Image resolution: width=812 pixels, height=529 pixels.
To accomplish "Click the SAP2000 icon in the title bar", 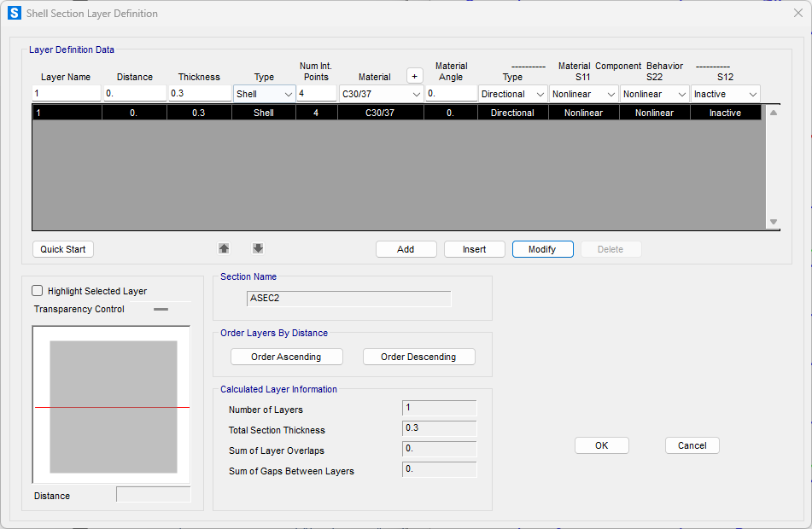I will coord(14,13).
